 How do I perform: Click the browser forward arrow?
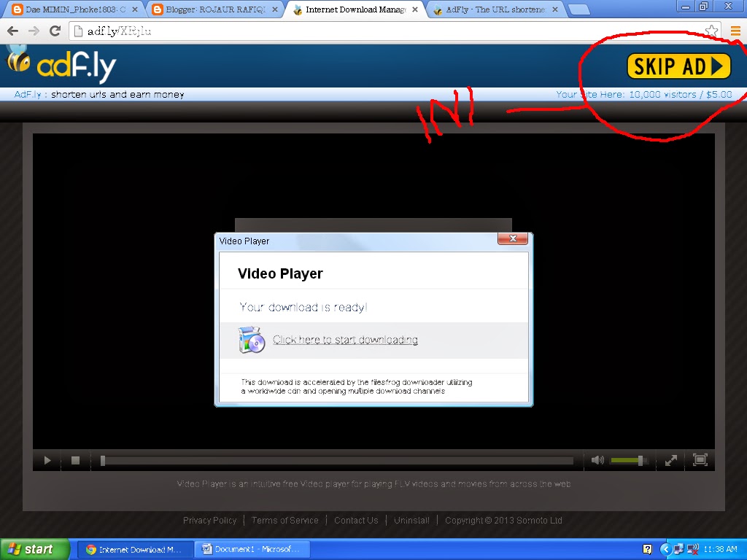[34, 31]
